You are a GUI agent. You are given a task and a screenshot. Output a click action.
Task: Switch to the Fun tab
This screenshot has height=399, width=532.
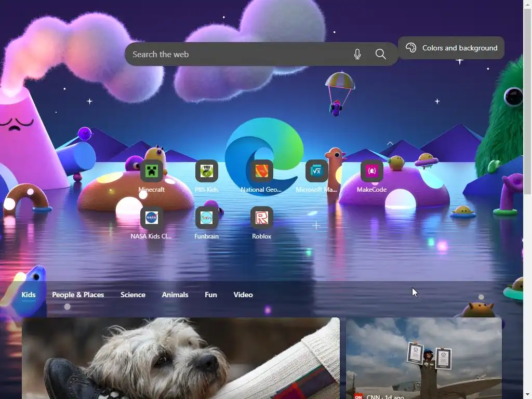(x=211, y=295)
